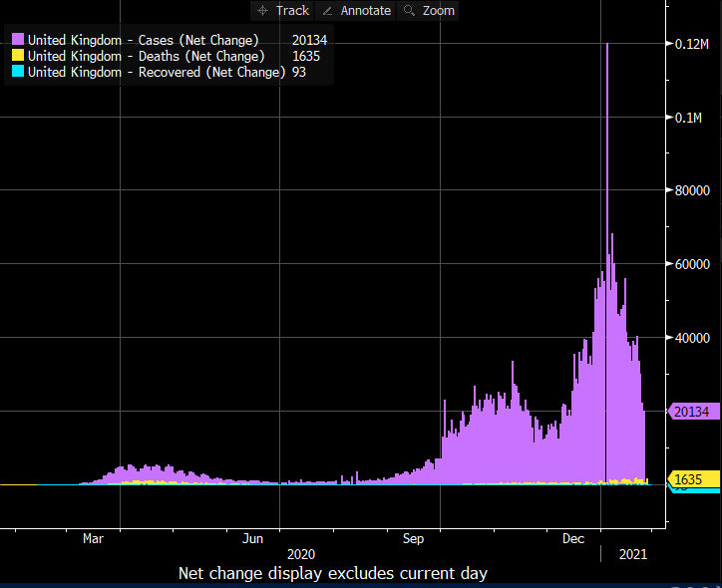Click the Track crosshair icon
This screenshot has height=588, width=722.
coord(262,11)
